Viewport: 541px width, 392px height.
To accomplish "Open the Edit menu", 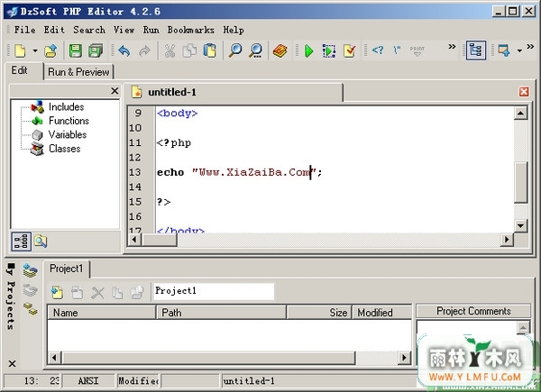I will 54,30.
